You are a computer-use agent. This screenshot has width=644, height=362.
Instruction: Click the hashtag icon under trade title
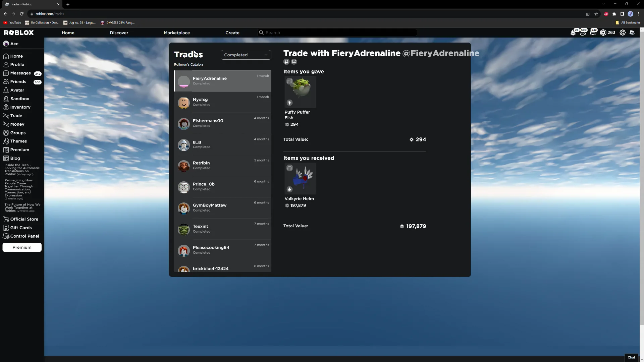pos(286,62)
